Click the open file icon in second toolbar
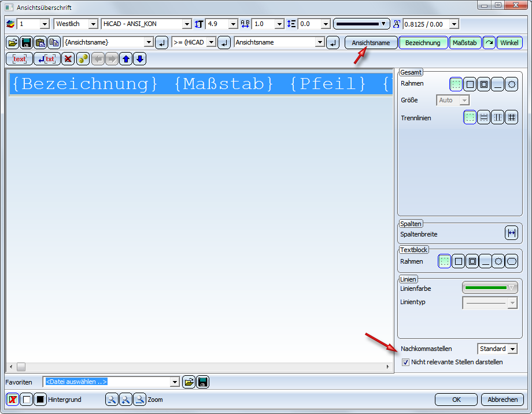 coord(13,42)
